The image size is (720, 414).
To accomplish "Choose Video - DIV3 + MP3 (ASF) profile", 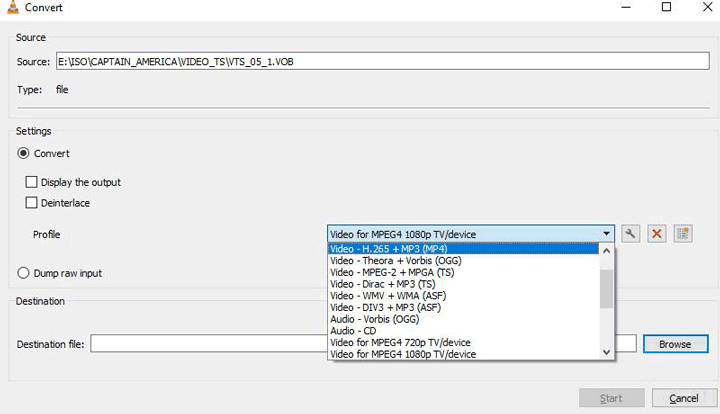I will 463,308.
